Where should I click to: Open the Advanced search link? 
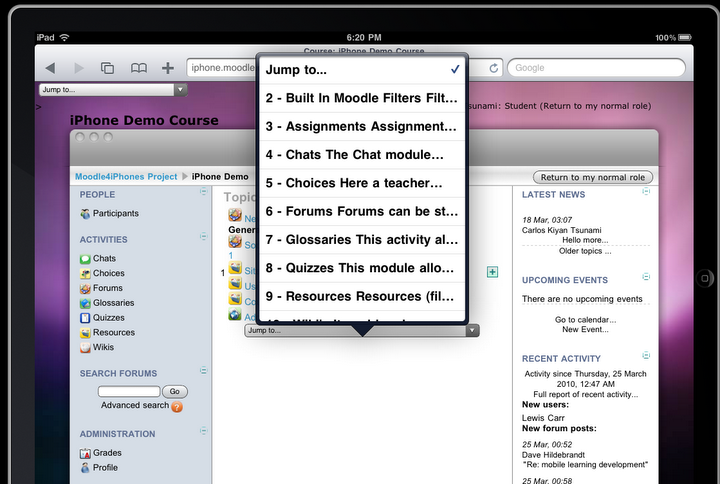135,405
